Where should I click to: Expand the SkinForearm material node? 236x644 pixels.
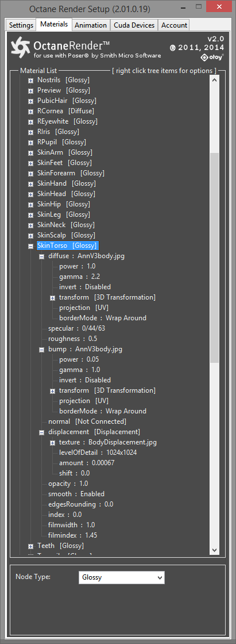tap(31, 173)
